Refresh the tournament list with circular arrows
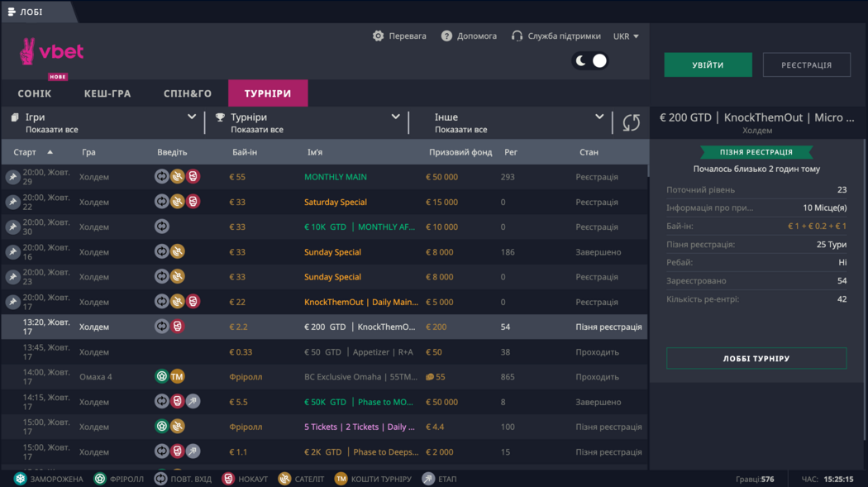 tap(631, 122)
